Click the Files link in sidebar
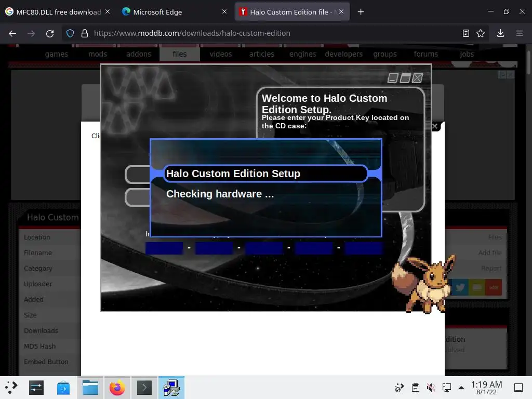 495,237
